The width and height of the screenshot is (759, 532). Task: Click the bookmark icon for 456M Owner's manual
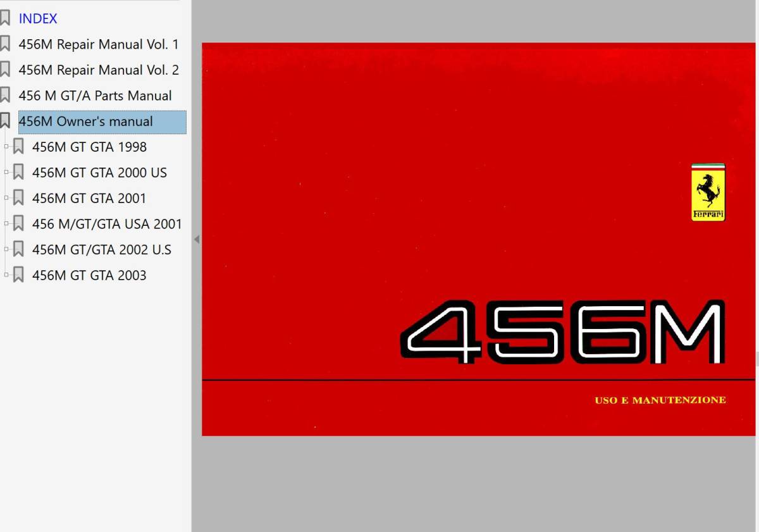point(5,121)
